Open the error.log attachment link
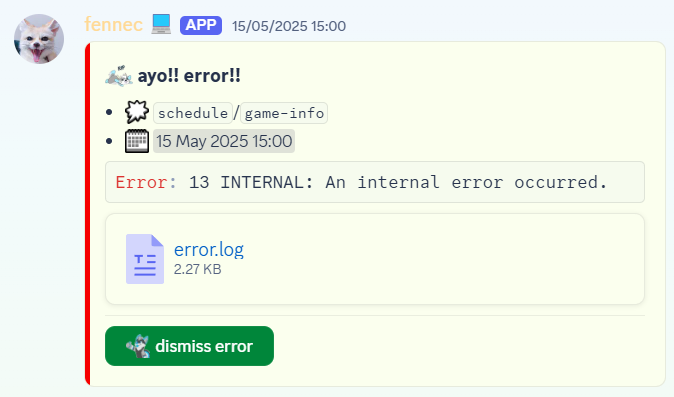Image resolution: width=674 pixels, height=397 pixels. pos(209,250)
